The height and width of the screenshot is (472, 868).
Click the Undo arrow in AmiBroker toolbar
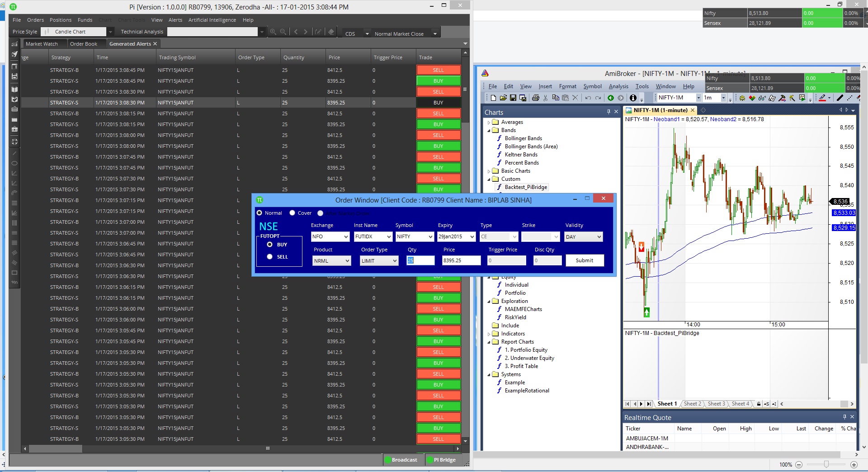click(588, 98)
